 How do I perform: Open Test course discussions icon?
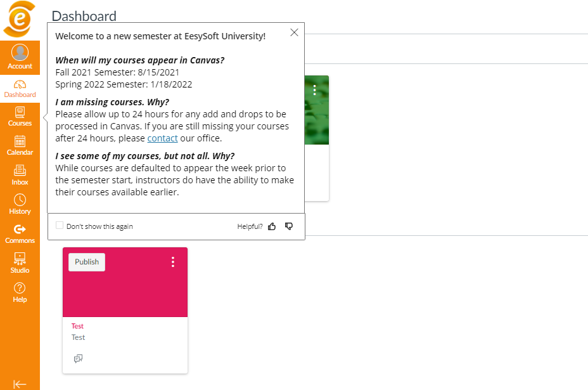point(78,359)
